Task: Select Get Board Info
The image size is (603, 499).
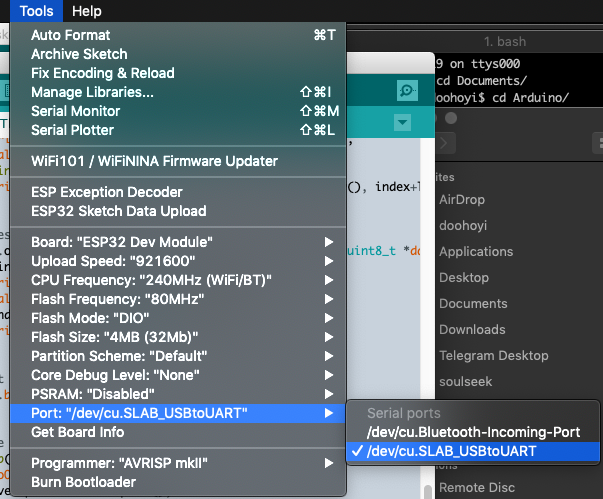Action: [x=78, y=432]
